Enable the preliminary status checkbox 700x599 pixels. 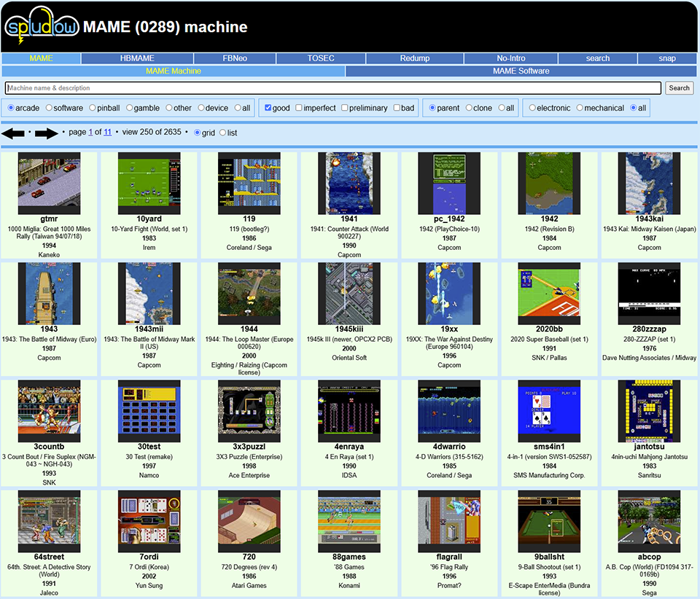(345, 108)
